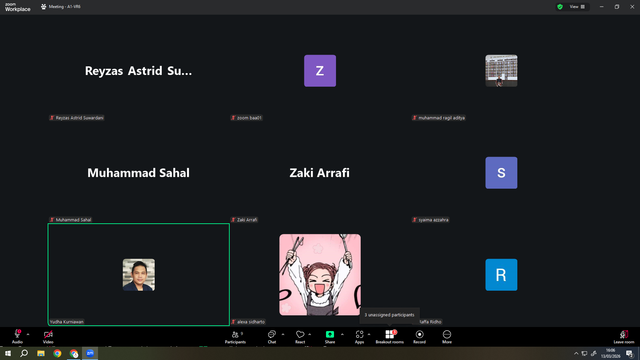640x360 pixels.
Task: Select the S avatar of syaima azzahra
Action: (x=501, y=173)
